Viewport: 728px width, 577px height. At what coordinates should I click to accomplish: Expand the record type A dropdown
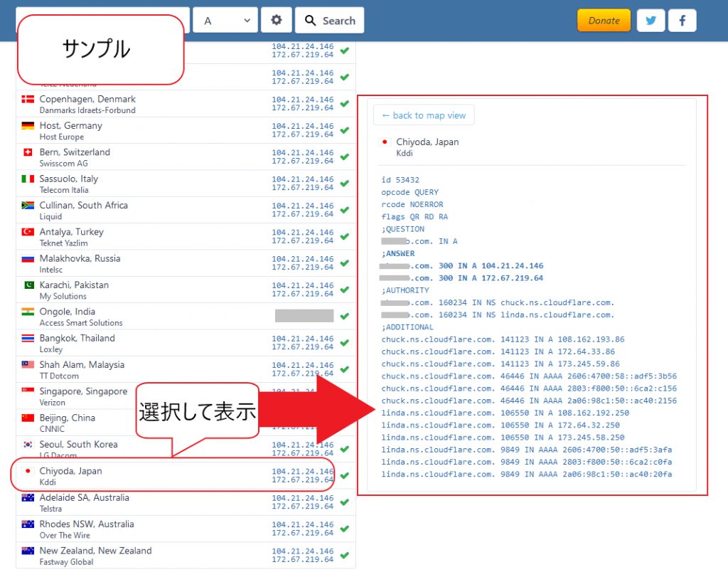coord(225,21)
